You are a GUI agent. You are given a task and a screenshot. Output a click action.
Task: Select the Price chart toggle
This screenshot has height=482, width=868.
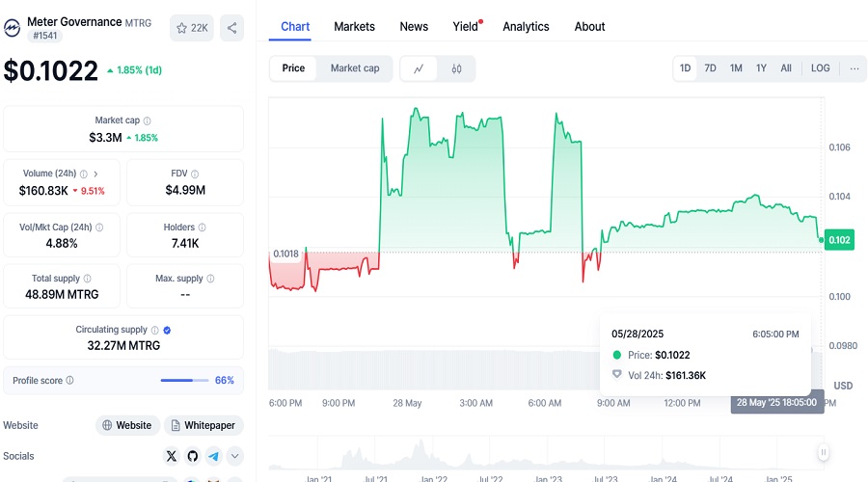[x=293, y=68]
